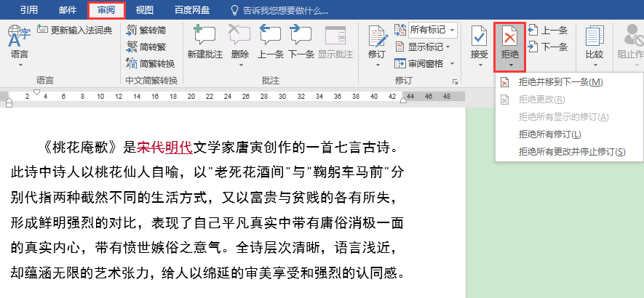Viewport: 644px width, 298px height.
Task: Go to next change 下一条 near 拒绝
Action: coord(548,47)
